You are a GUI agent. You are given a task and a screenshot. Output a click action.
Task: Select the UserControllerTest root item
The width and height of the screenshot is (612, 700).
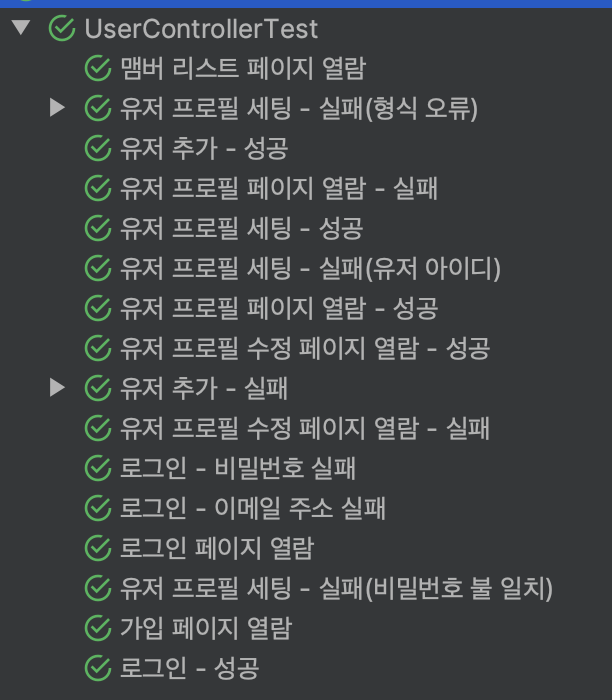tap(201, 29)
